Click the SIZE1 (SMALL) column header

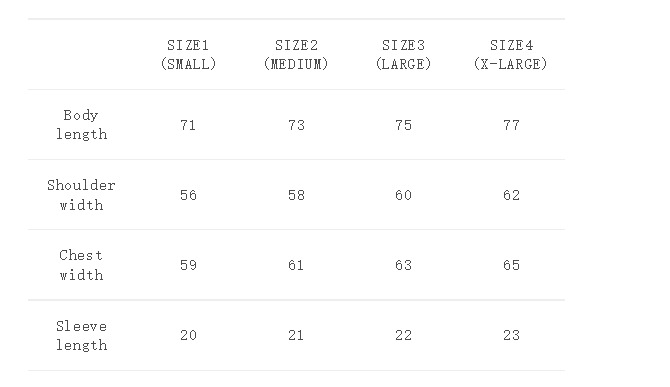click(x=188, y=55)
